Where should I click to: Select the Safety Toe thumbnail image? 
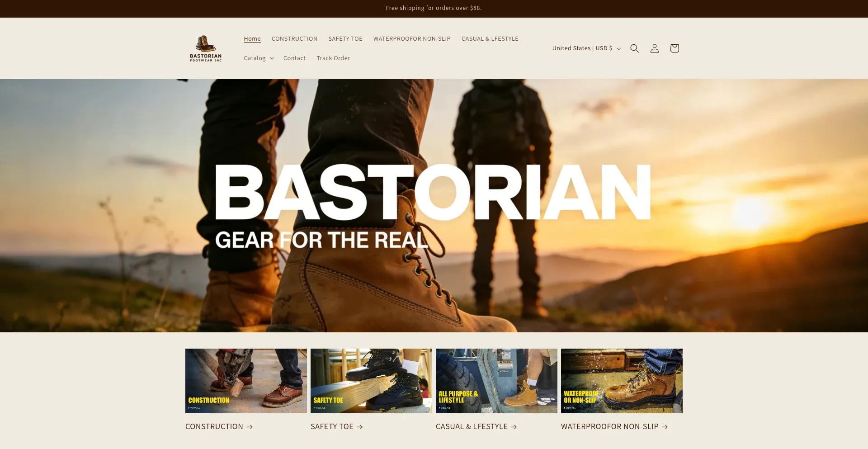click(x=371, y=381)
